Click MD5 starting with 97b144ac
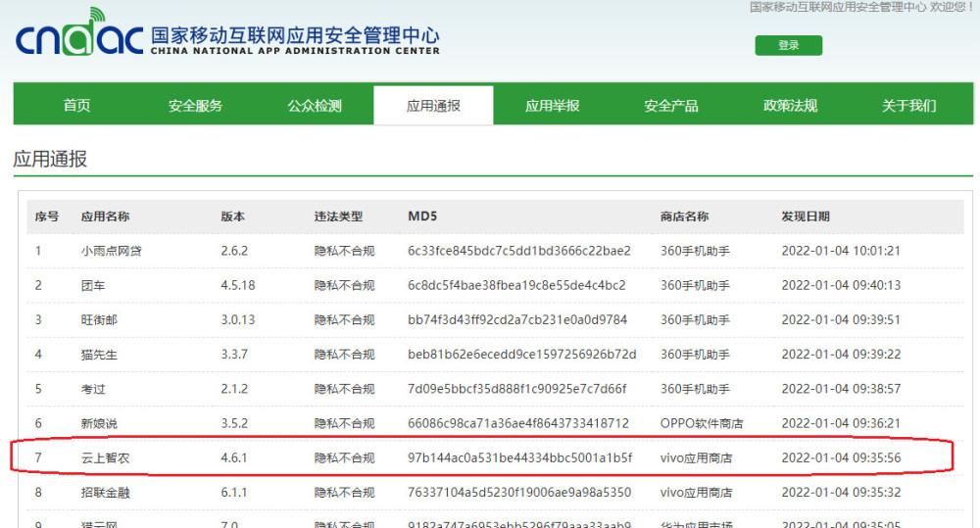Image resolution: width=980 pixels, height=528 pixels. (520, 458)
